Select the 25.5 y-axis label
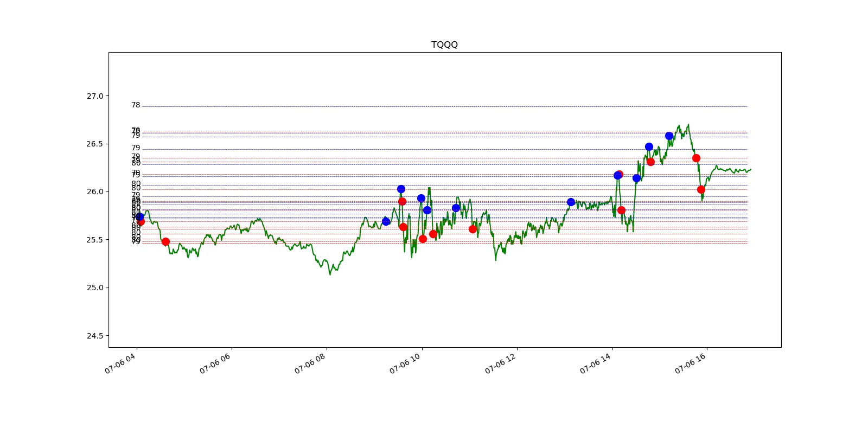 tap(94, 240)
